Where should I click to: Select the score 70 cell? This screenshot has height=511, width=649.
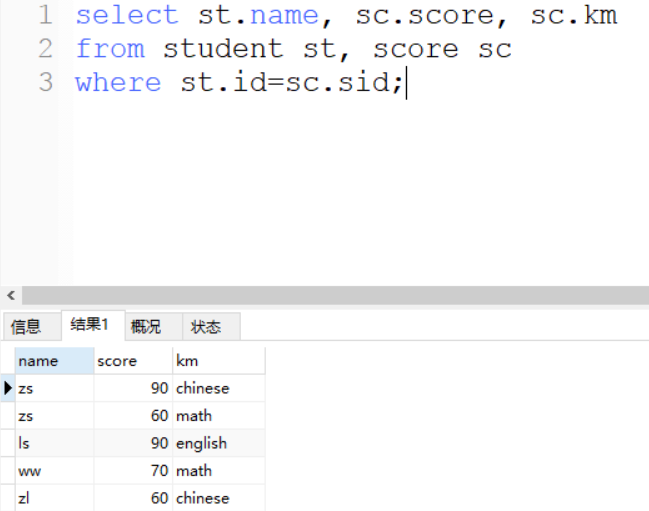(133, 471)
